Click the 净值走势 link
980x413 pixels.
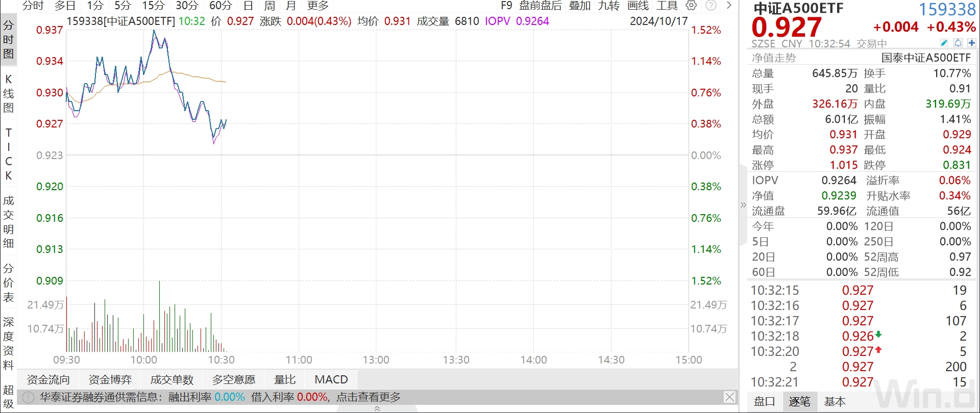point(774,58)
